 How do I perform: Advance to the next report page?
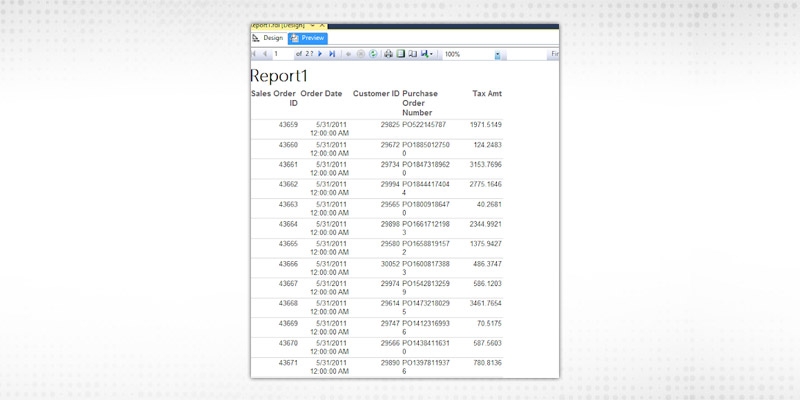320,54
